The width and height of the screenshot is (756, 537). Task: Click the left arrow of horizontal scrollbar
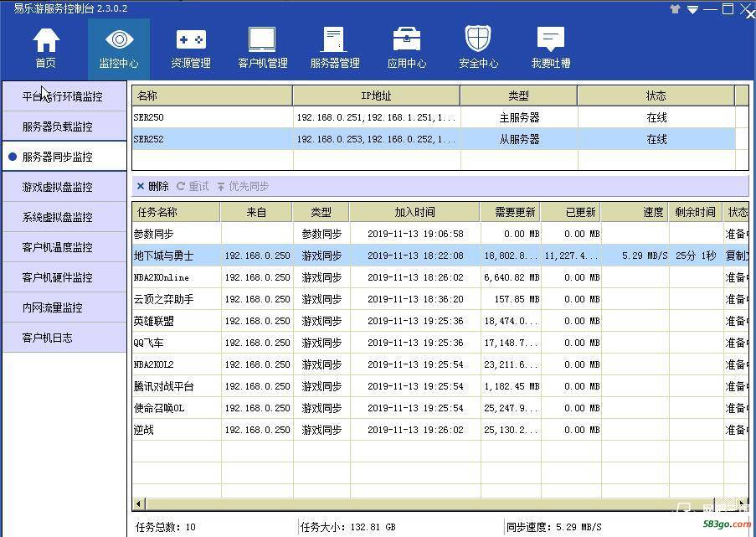pyautogui.click(x=138, y=504)
